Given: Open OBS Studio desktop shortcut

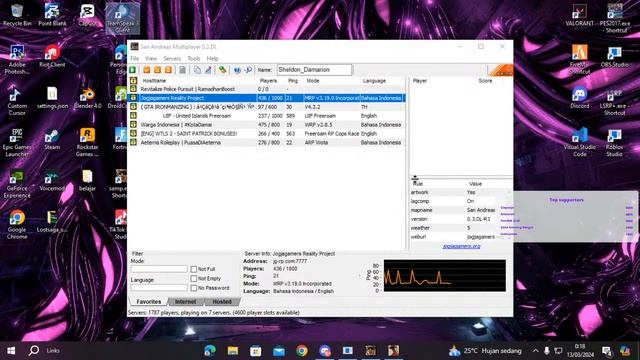Looking at the screenshot, I should (614, 56).
